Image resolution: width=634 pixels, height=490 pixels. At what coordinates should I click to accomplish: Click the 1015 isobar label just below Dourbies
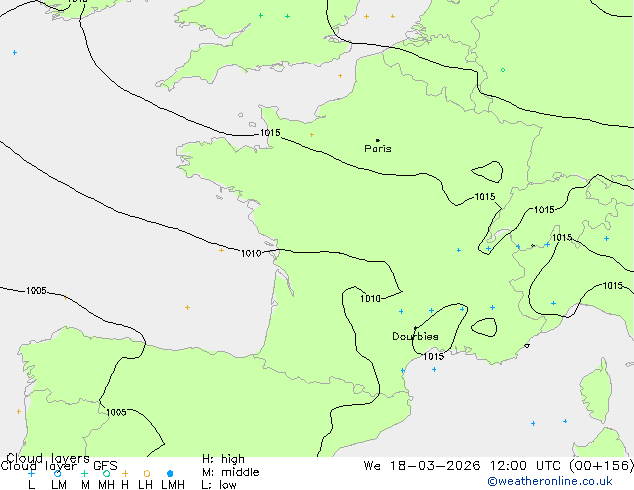click(x=433, y=356)
